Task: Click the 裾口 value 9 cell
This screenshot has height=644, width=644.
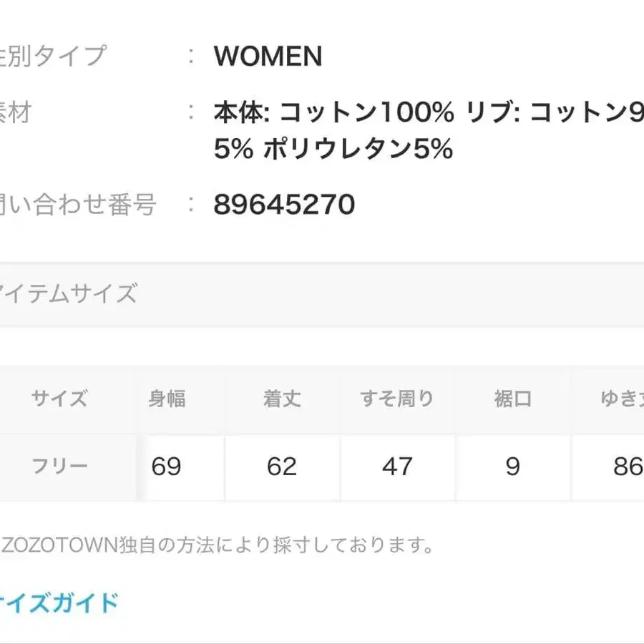Action: point(512,467)
